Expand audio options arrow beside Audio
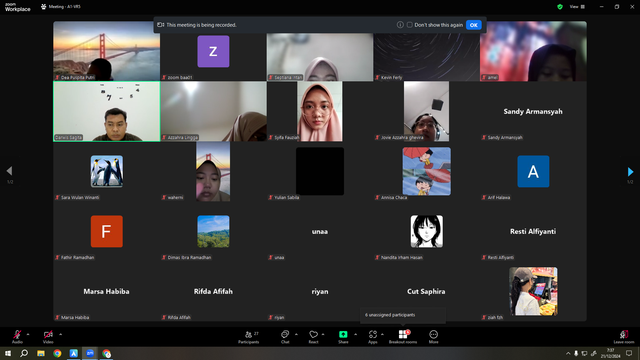 pos(28,334)
